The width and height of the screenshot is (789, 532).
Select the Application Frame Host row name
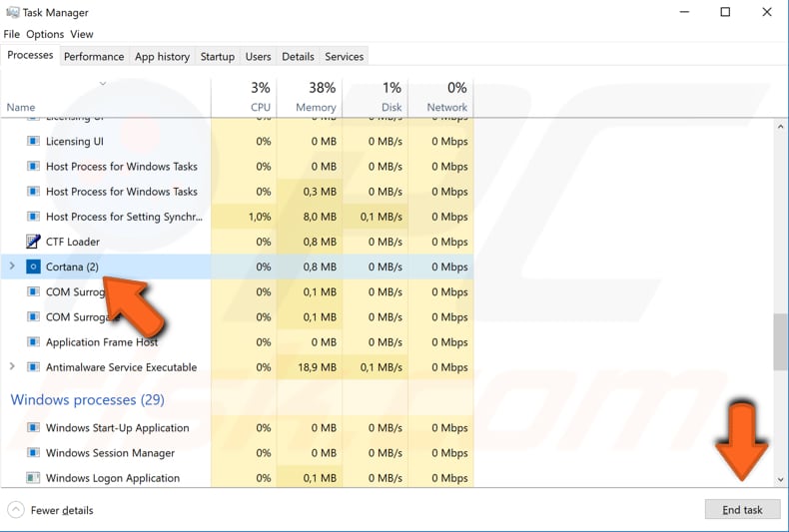coord(102,342)
